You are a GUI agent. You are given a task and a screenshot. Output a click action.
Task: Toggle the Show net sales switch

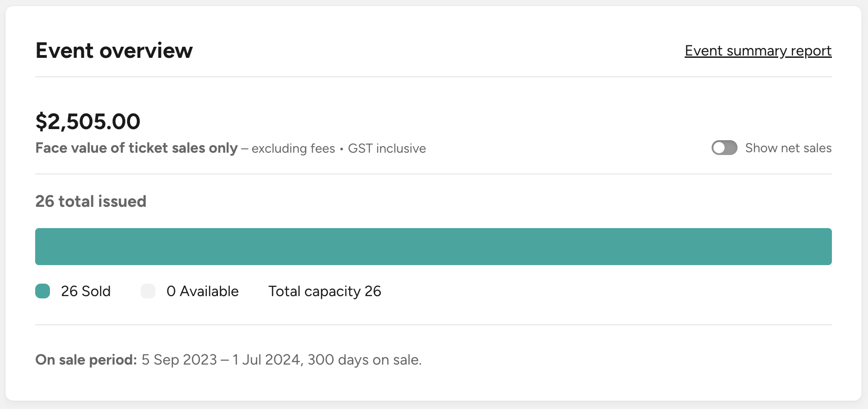click(724, 148)
